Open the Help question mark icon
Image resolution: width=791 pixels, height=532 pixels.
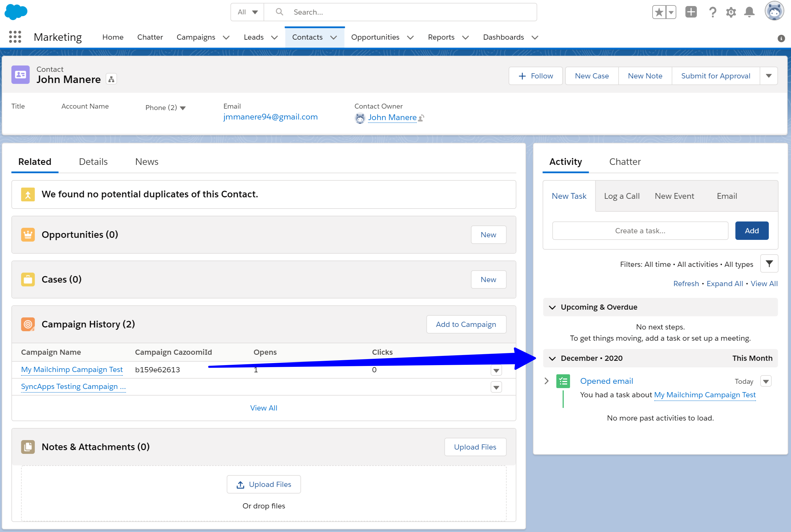pos(713,12)
